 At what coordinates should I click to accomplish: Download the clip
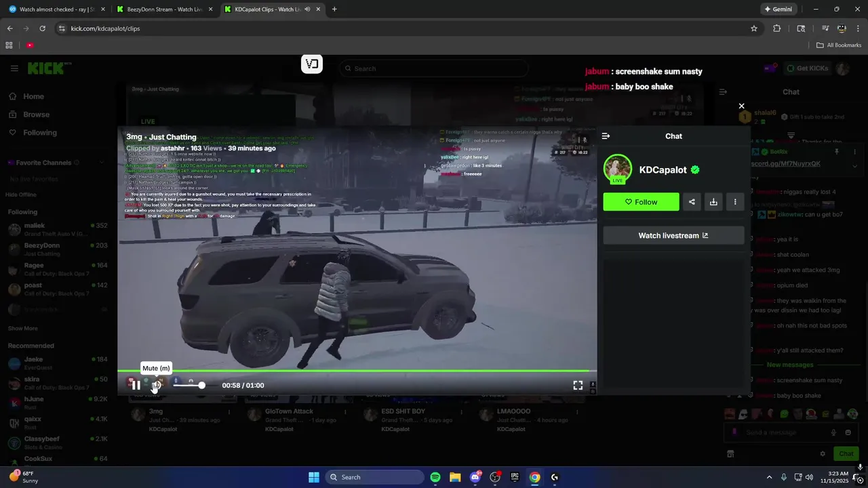(713, 202)
